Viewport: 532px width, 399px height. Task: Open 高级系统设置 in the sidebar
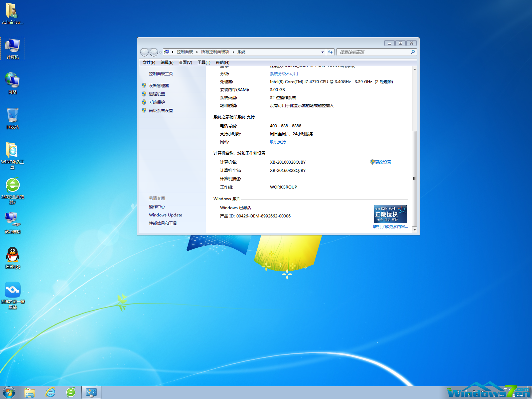tap(161, 110)
